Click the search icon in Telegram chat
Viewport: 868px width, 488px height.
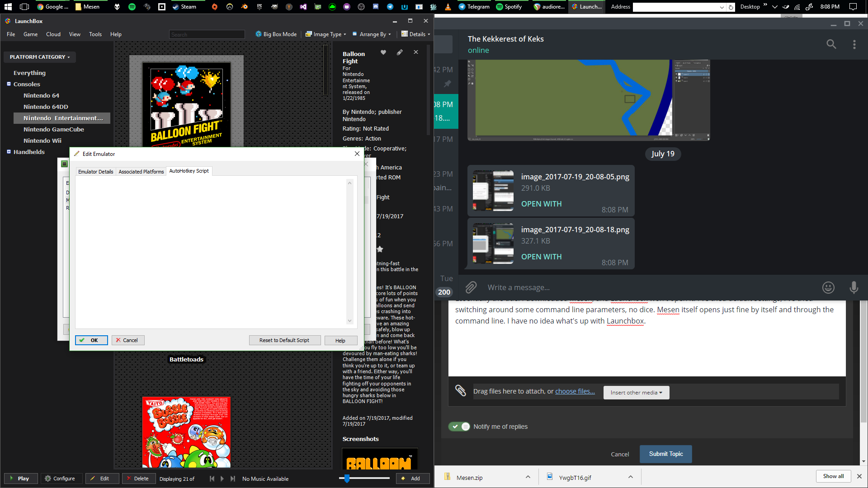831,44
